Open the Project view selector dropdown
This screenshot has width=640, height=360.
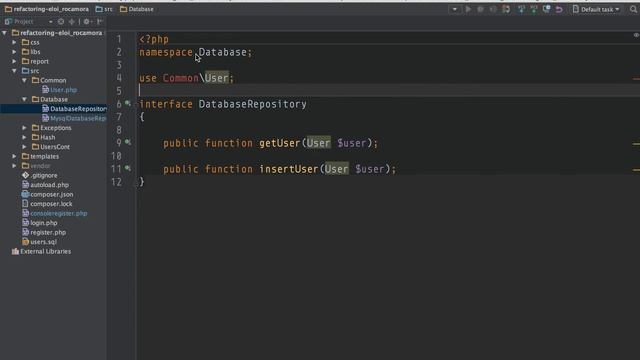(50, 21)
